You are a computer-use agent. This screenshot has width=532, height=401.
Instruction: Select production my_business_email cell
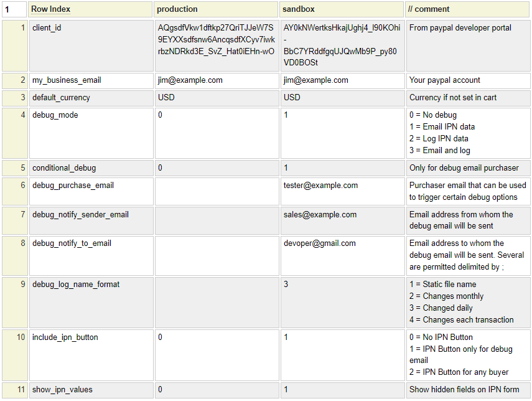click(x=215, y=80)
